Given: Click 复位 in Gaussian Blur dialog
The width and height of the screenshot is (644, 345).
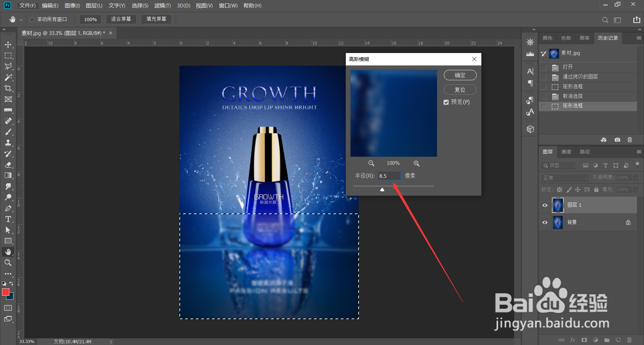Looking at the screenshot, I should (x=460, y=90).
